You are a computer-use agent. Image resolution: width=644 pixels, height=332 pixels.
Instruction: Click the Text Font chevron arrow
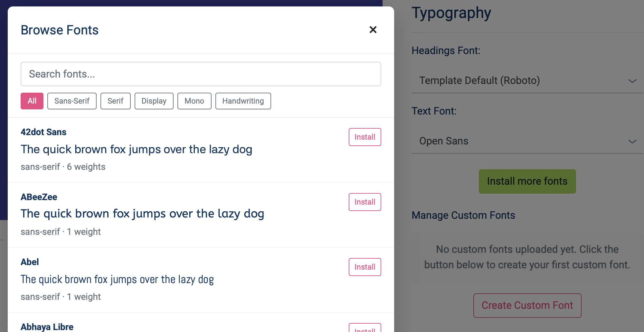(632, 142)
